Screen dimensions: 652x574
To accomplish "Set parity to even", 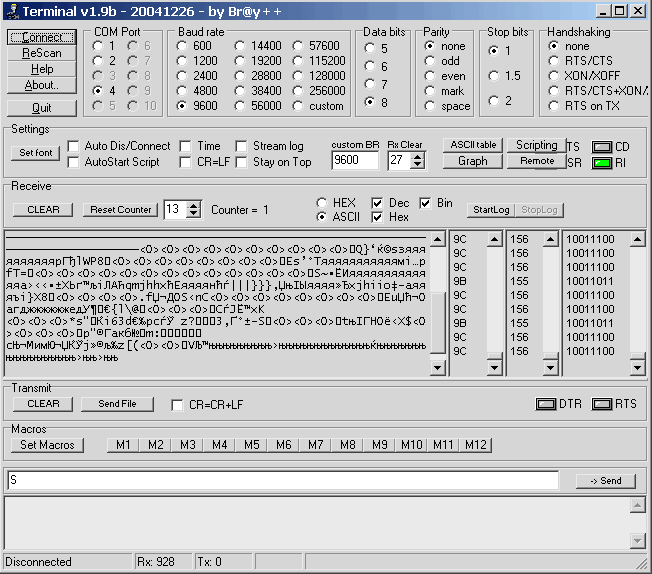I will pyautogui.click(x=430, y=76).
